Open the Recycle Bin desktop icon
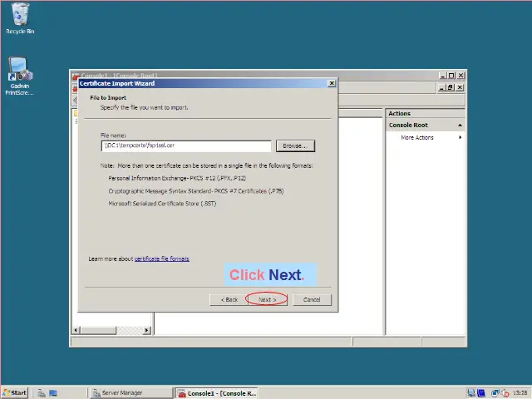This screenshot has width=532, height=399. click(19, 17)
